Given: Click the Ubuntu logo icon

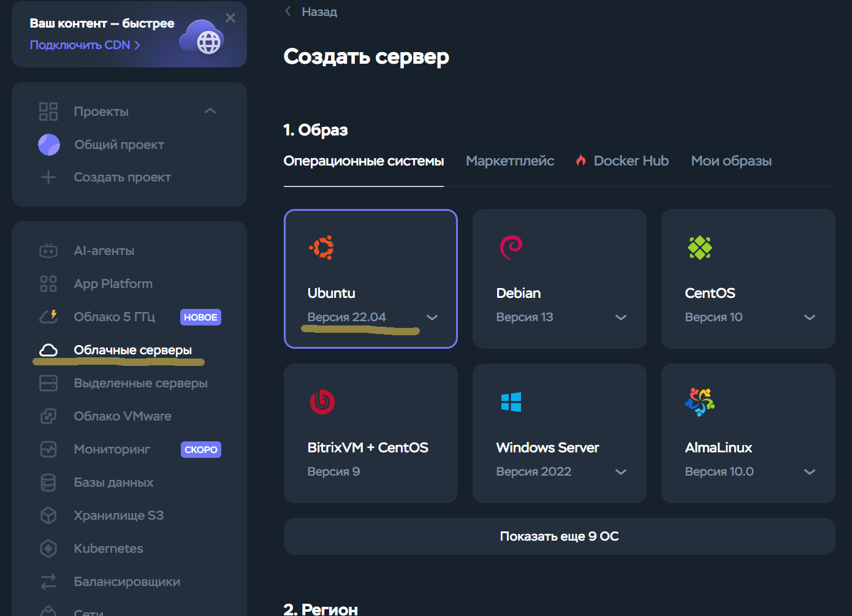Looking at the screenshot, I should click(322, 248).
